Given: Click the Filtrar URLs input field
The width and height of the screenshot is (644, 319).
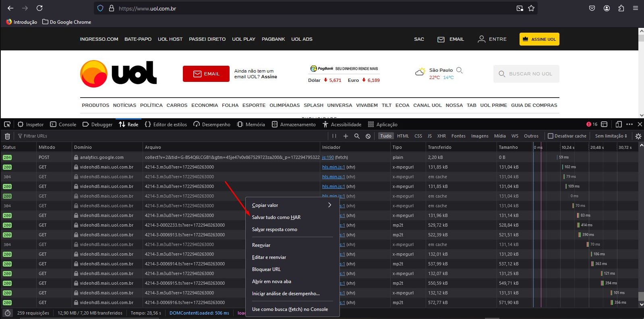Looking at the screenshot, I should (171, 136).
